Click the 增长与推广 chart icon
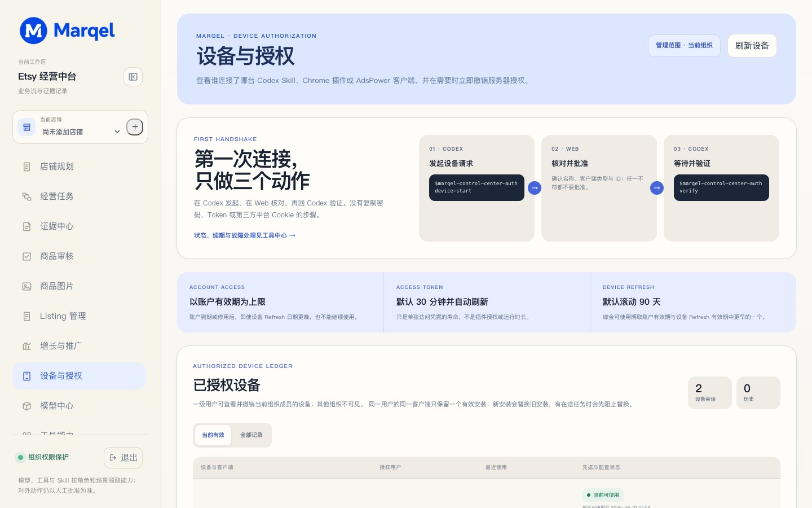The height and width of the screenshot is (508, 812). 27,346
